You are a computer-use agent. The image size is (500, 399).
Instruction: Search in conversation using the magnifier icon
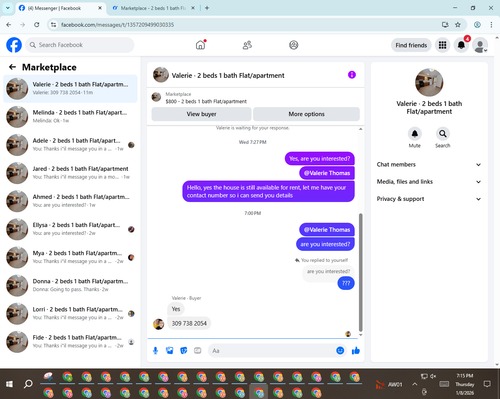click(443, 134)
